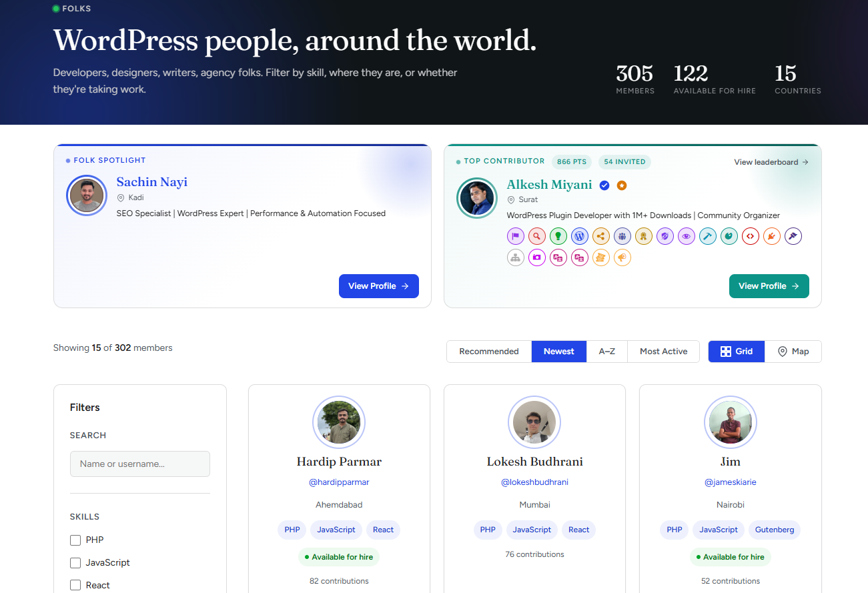Enable the JavaScript skill filter checkbox

(75, 563)
